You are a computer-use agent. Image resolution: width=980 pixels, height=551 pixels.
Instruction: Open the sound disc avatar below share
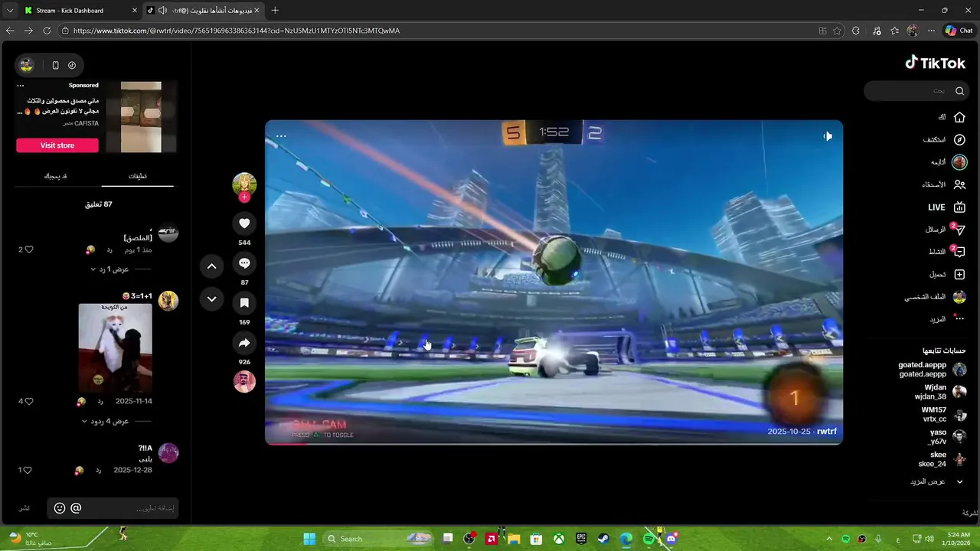tap(244, 381)
